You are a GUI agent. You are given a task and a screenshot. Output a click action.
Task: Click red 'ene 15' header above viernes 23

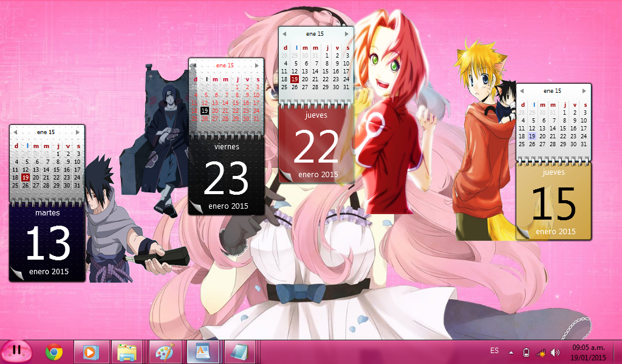(225, 66)
